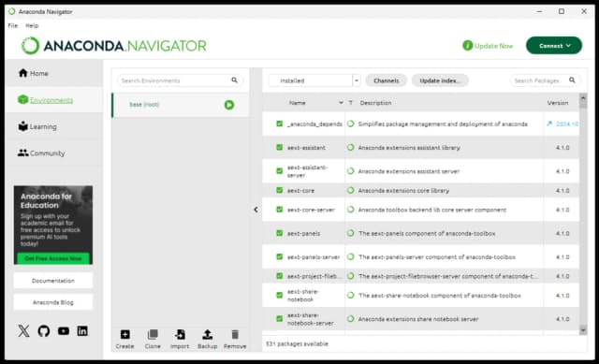Click the Import environment icon

point(180,335)
